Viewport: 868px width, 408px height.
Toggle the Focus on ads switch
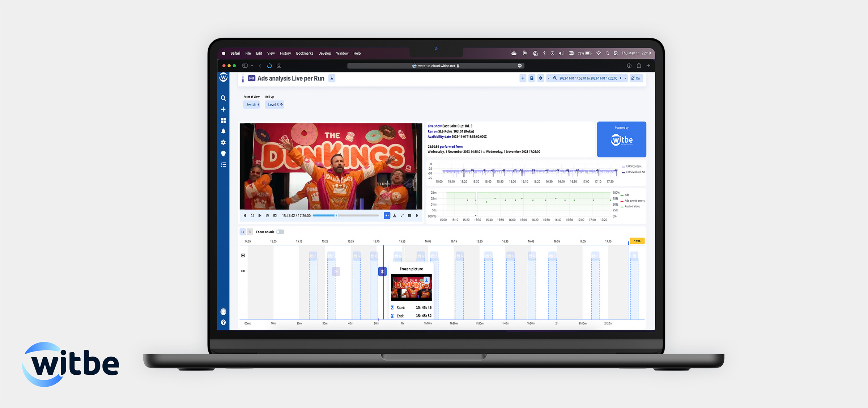click(280, 232)
